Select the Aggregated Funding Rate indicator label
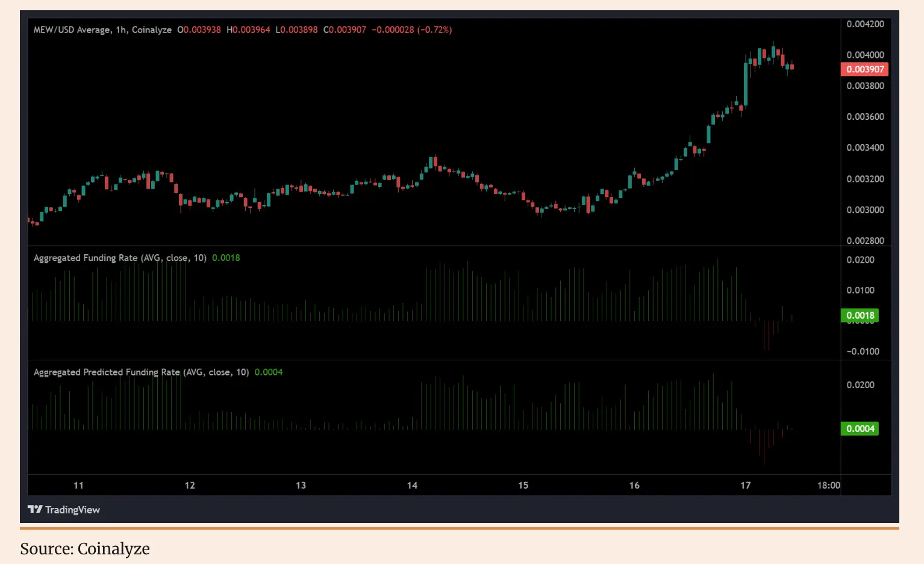Screen dimensions: 924x564 pos(120,258)
